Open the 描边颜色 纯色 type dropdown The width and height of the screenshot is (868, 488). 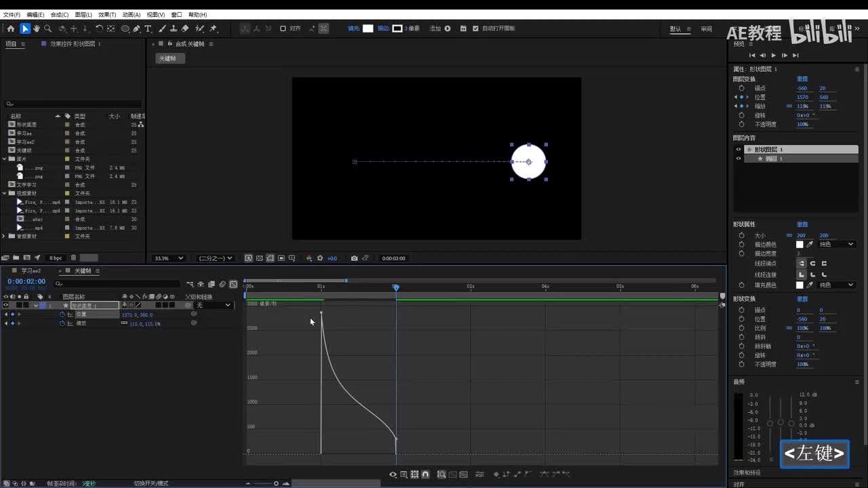[836, 244]
